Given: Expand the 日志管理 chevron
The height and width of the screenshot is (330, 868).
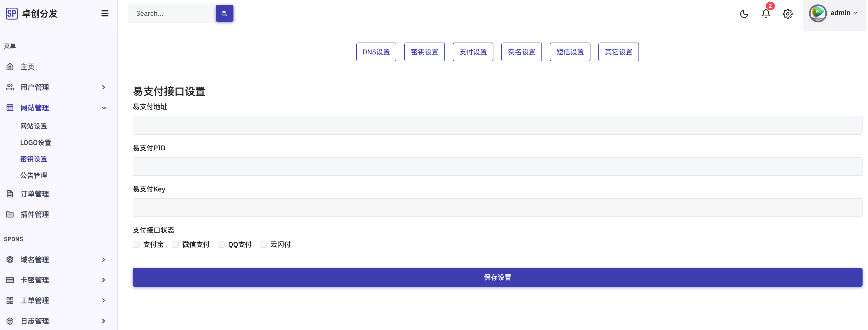Looking at the screenshot, I should [103, 321].
